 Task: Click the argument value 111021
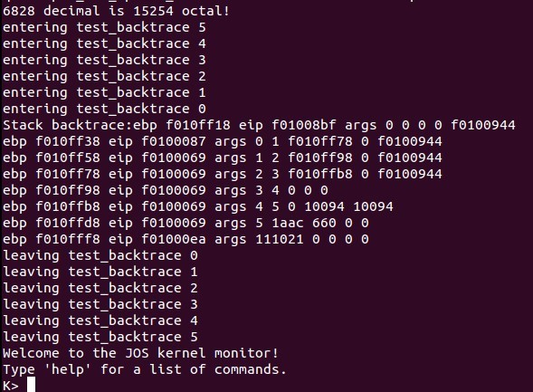point(280,239)
